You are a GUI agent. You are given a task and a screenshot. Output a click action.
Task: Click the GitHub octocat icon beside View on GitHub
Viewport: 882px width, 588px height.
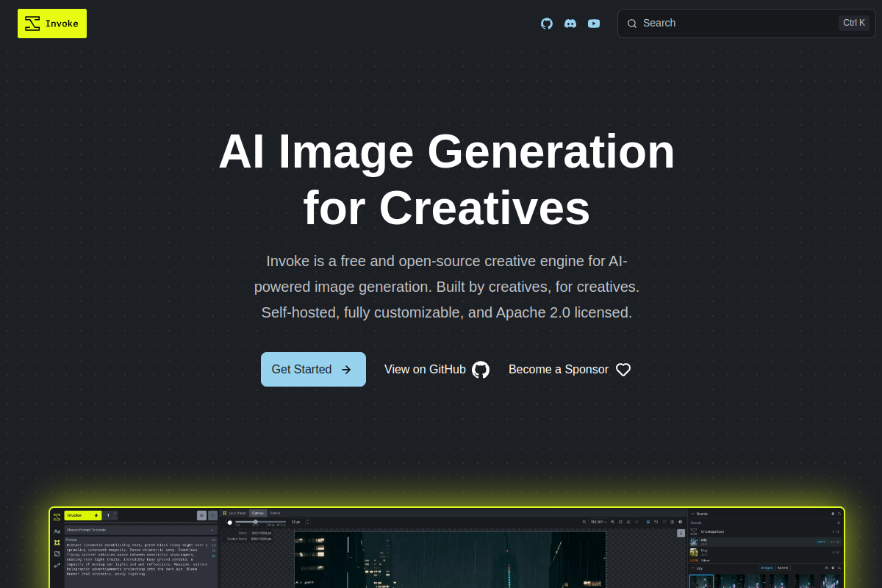coord(481,370)
